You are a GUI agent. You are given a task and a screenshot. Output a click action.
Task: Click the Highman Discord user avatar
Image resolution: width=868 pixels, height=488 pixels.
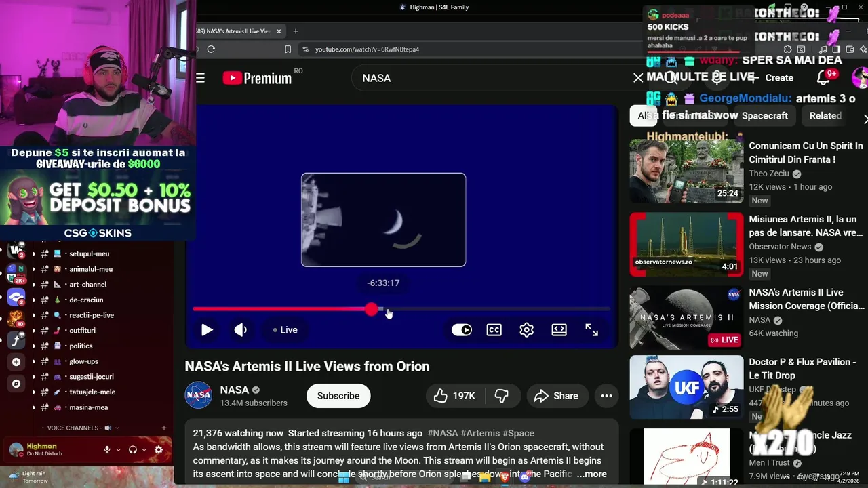click(x=16, y=449)
